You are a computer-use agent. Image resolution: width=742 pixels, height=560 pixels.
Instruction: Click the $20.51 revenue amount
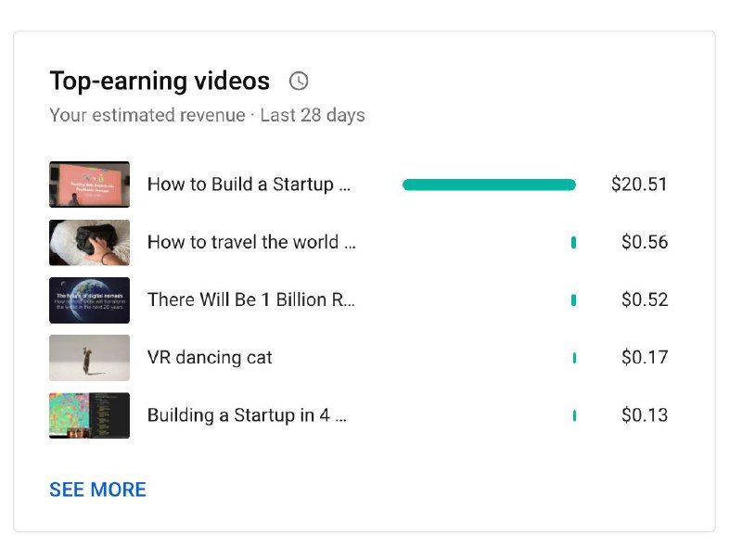pos(639,185)
